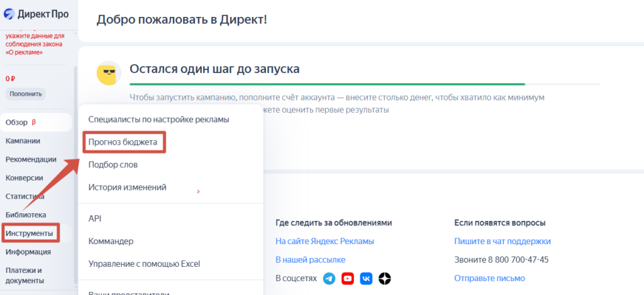
Task: Select История изменений menu item
Action: click(x=127, y=187)
